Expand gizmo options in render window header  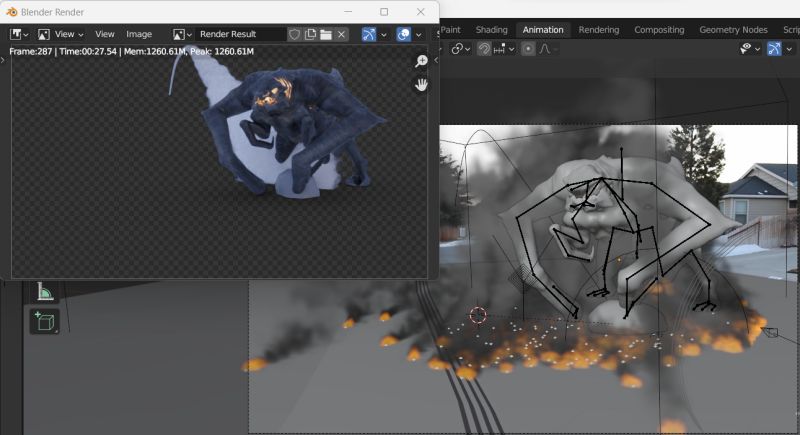pyautogui.click(x=384, y=35)
